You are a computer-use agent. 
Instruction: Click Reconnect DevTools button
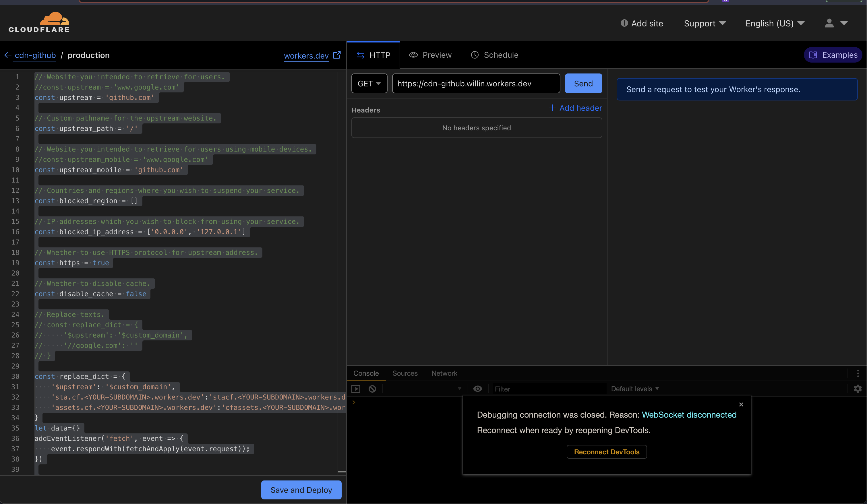607,452
